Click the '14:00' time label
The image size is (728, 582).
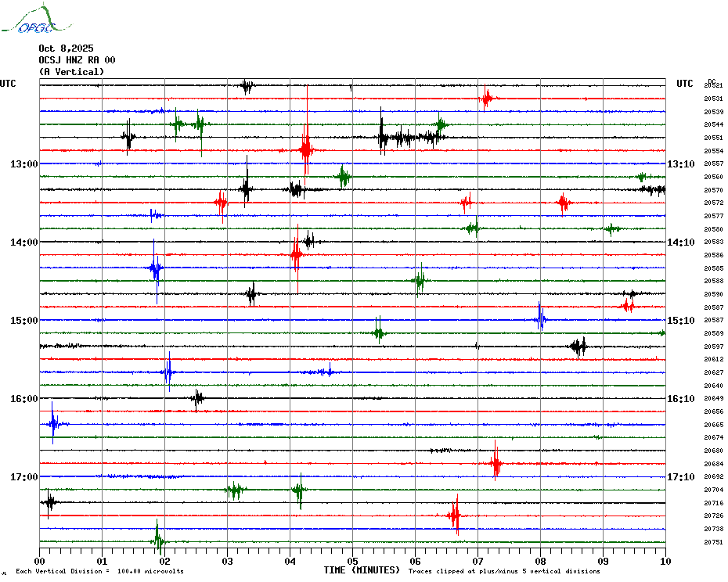(x=24, y=242)
